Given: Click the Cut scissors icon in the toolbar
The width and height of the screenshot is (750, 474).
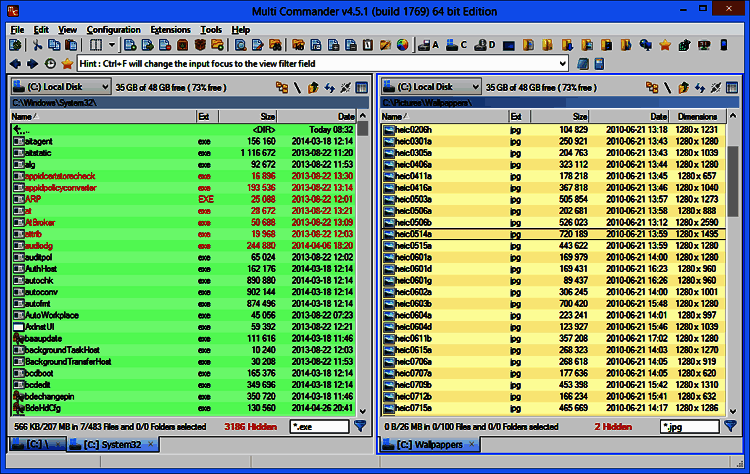Looking at the screenshot, I should tap(37, 45).
